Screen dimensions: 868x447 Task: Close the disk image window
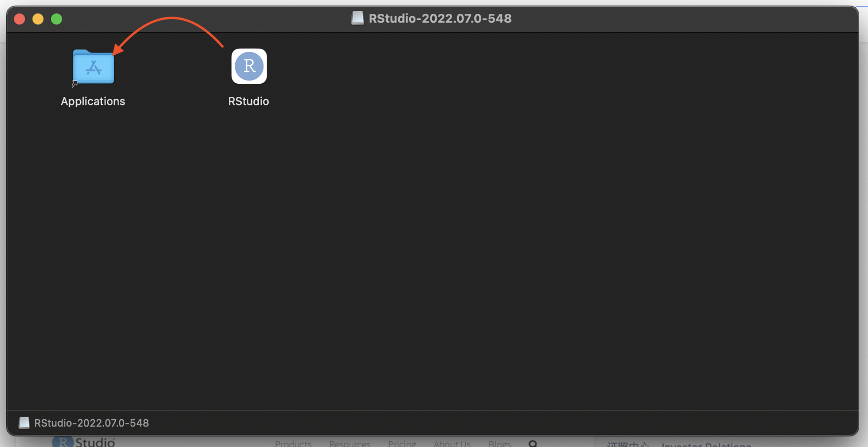tap(20, 19)
